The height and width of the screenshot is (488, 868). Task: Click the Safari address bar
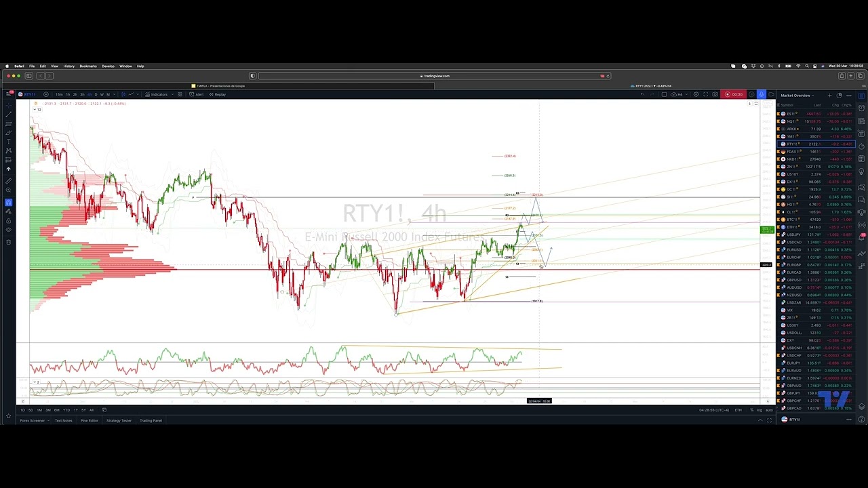pyautogui.click(x=434, y=76)
